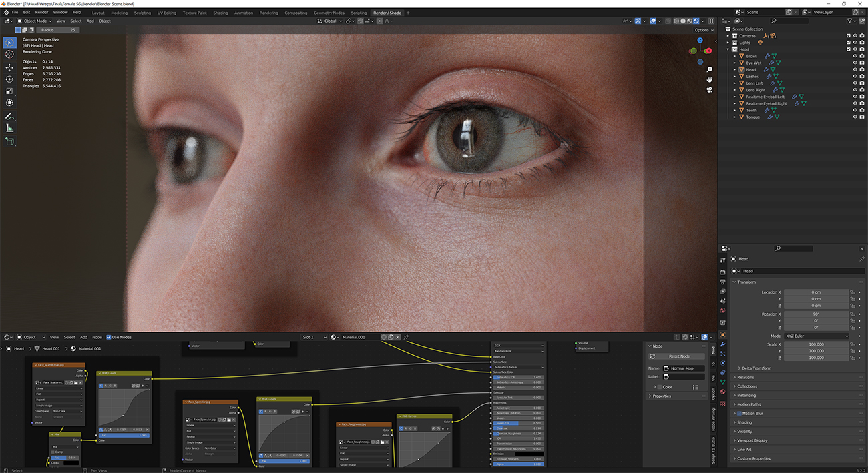
Task: Adjust the Metallic value slider
Action: click(517, 386)
